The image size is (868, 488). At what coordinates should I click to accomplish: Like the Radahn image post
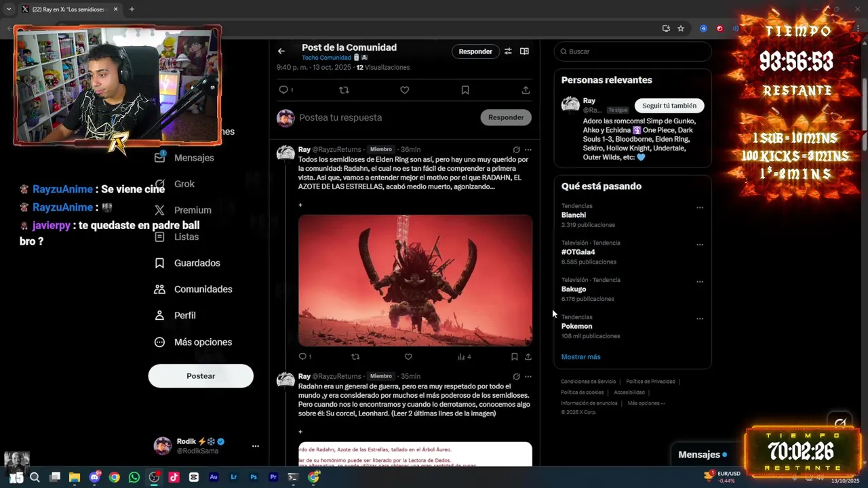click(x=408, y=357)
